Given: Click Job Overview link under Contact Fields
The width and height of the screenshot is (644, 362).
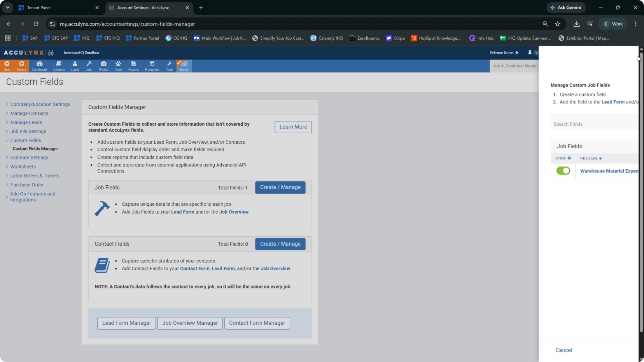Looking at the screenshot, I should (275, 268).
